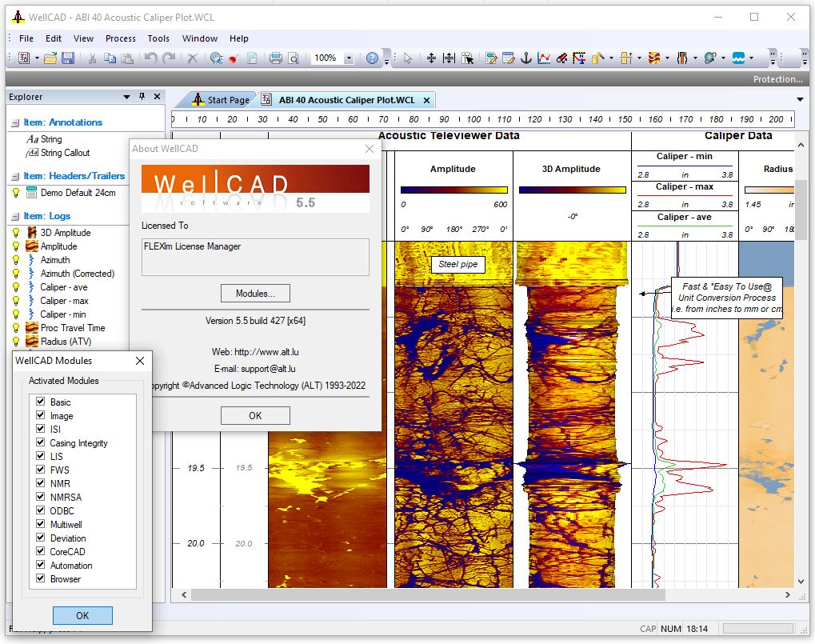Click the blue Help question mark icon
815x644 pixels.
click(372, 58)
